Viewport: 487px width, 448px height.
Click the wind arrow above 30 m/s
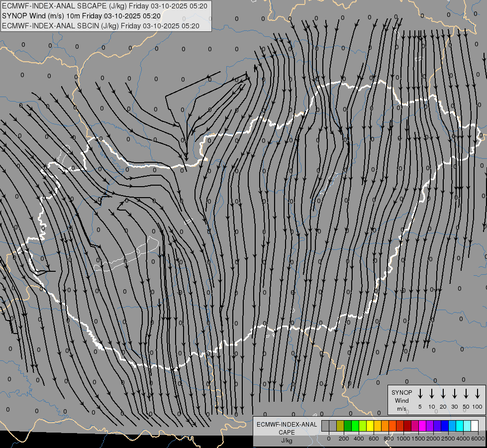point(454,393)
